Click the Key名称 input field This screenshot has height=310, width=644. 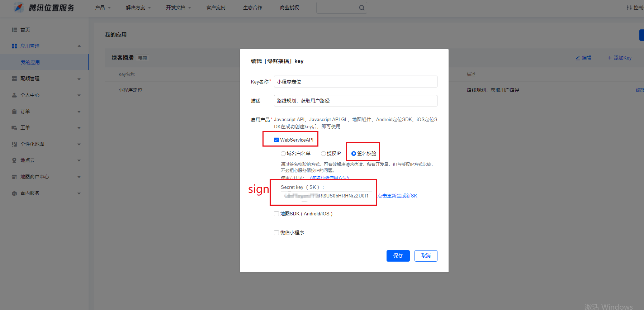355,82
